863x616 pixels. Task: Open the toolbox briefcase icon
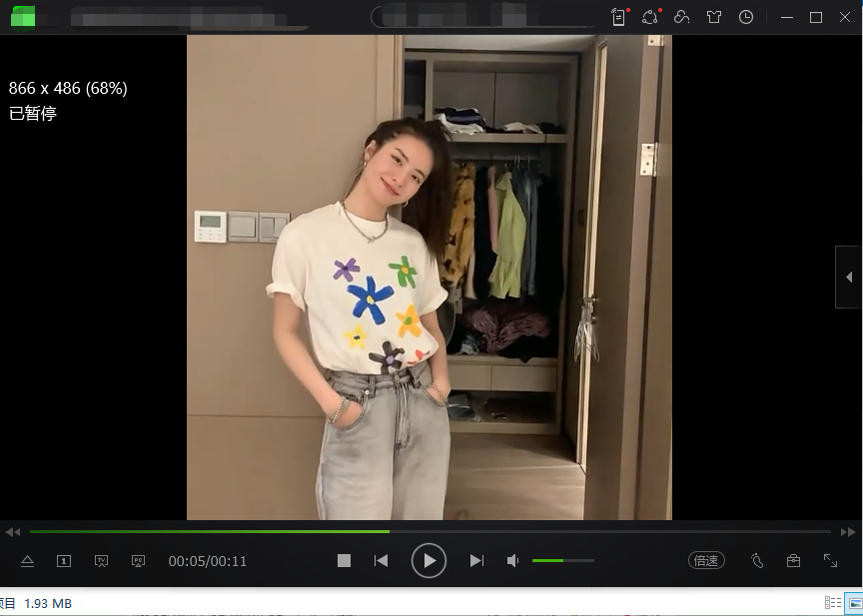tap(793, 560)
